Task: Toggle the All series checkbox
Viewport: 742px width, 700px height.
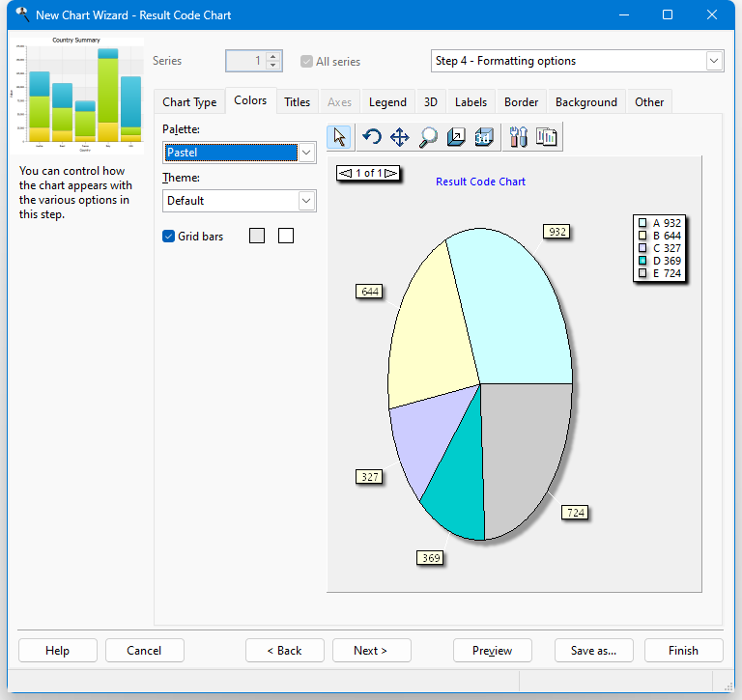Action: [x=306, y=62]
